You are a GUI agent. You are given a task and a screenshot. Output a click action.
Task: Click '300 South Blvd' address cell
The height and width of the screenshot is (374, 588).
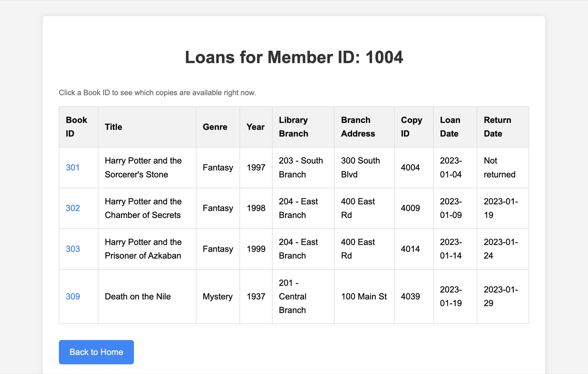364,167
